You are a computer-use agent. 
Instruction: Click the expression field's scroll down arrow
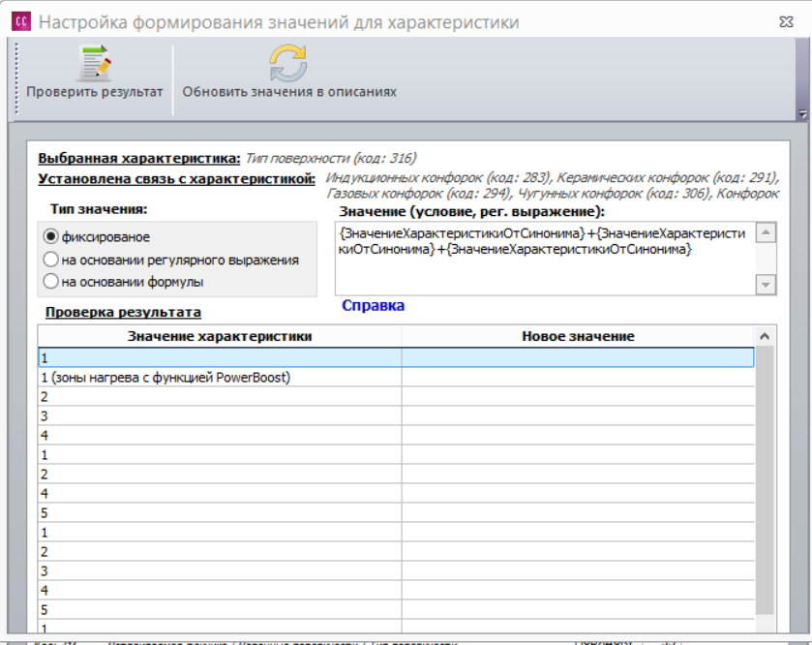pos(766,285)
